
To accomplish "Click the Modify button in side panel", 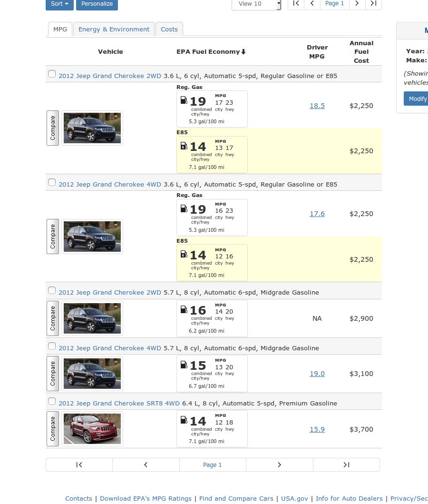I will point(417,99).
